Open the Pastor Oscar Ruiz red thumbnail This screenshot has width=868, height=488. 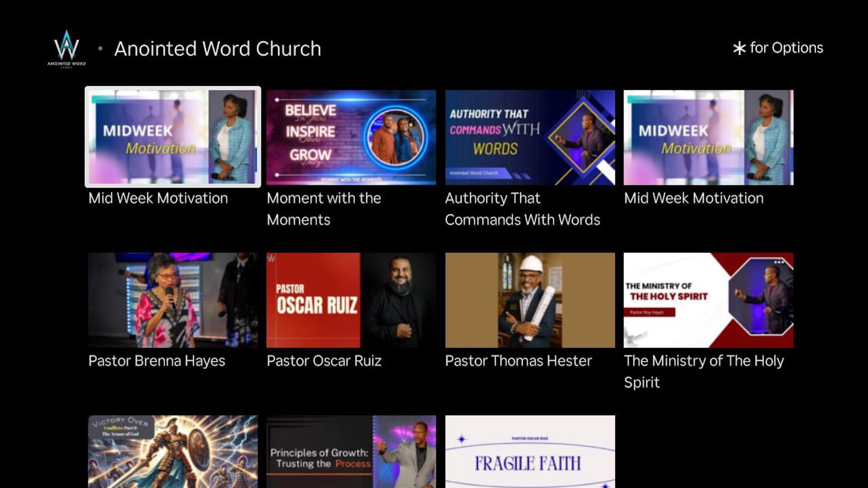click(x=351, y=300)
